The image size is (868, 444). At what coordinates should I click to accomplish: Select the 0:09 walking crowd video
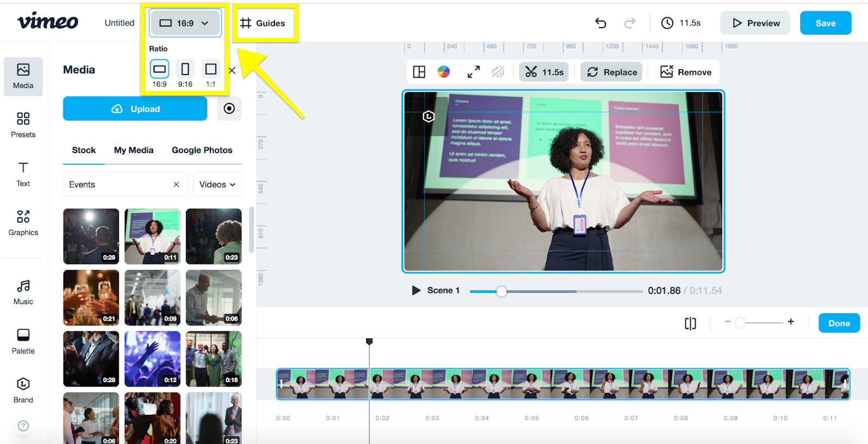[x=152, y=298]
